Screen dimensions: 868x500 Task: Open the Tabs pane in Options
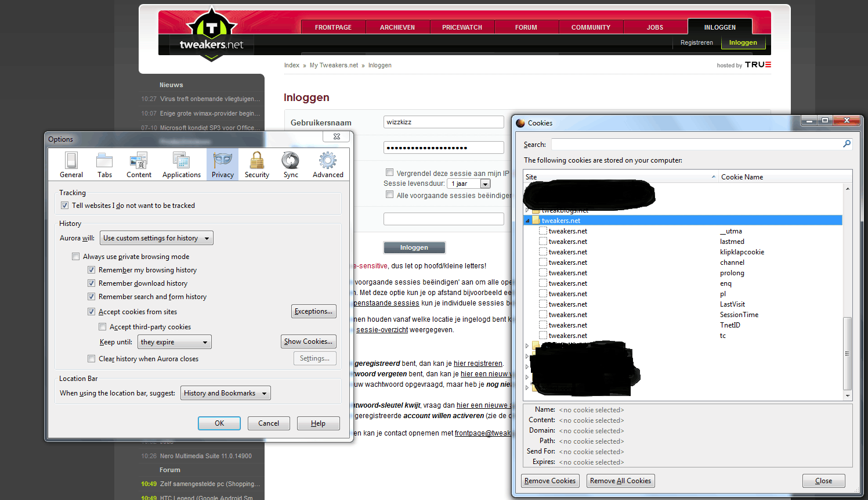click(x=104, y=164)
